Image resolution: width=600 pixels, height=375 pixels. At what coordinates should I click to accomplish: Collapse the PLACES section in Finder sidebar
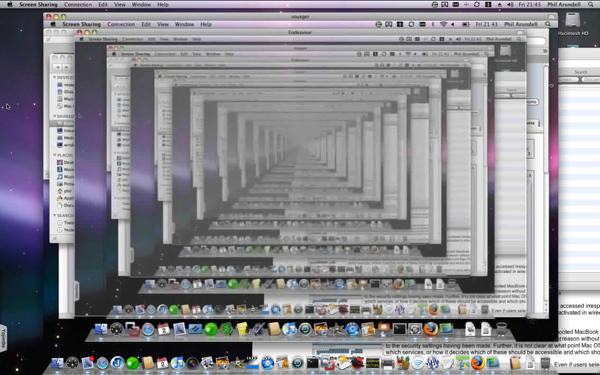[55, 155]
